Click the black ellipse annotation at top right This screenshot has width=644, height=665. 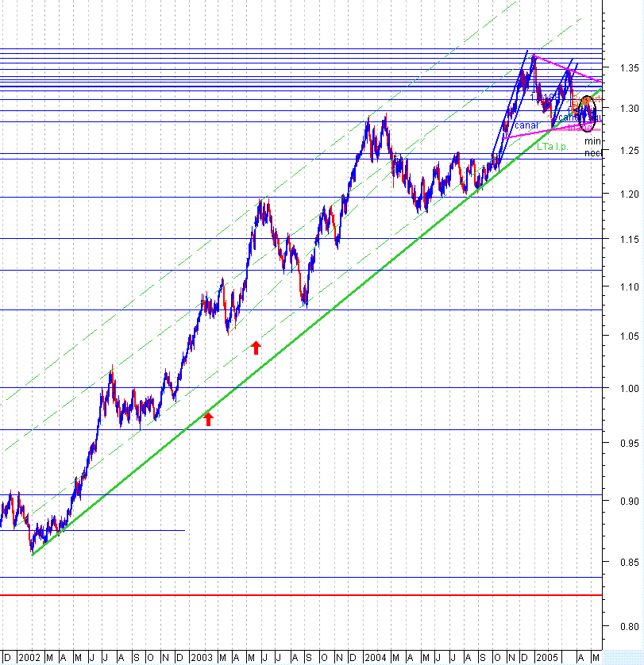pyautogui.click(x=587, y=114)
